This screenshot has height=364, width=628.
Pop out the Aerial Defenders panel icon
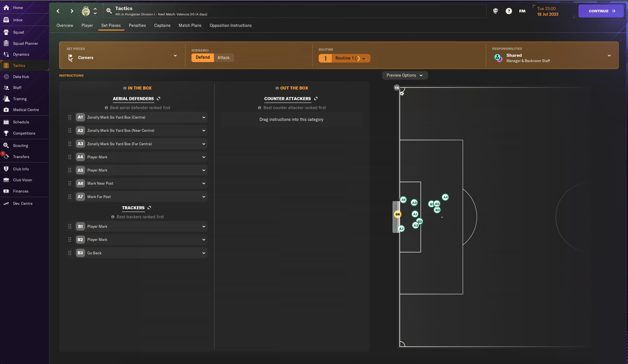point(158,98)
